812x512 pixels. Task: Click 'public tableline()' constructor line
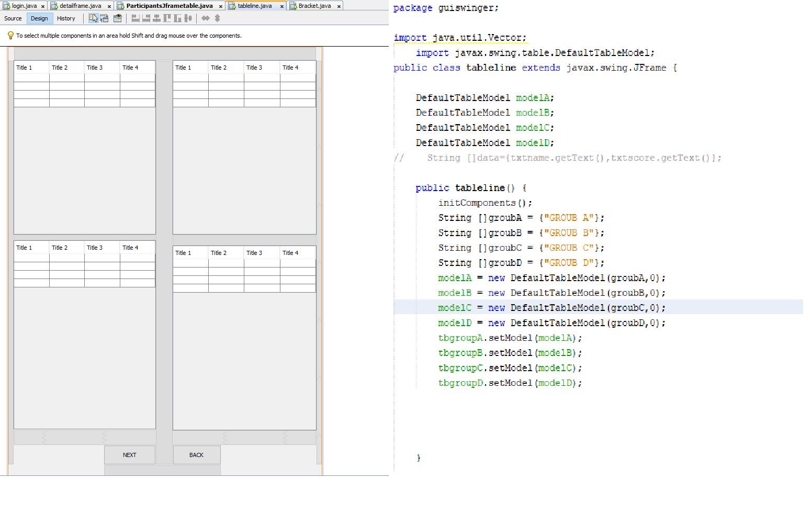pyautogui.click(x=471, y=188)
